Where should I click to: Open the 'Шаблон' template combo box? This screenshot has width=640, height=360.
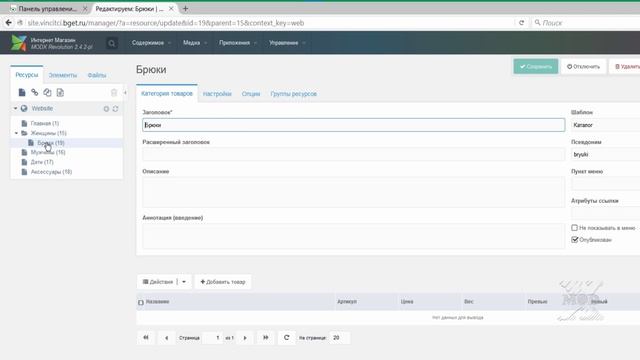tap(605, 125)
